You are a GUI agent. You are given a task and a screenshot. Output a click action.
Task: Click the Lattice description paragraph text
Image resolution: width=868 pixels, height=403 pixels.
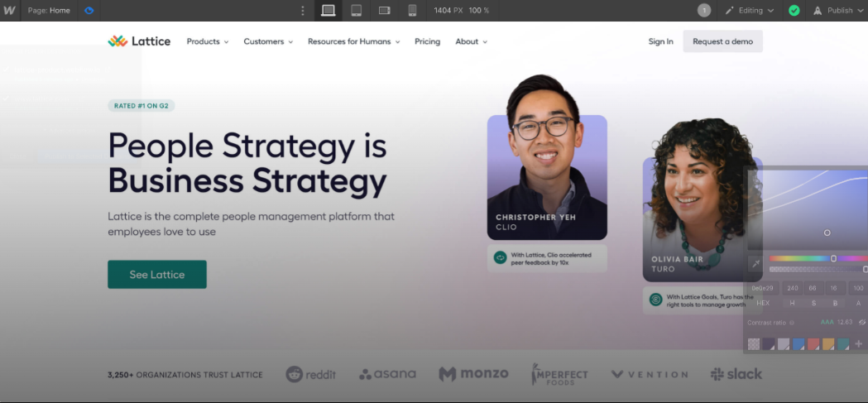[x=252, y=224]
